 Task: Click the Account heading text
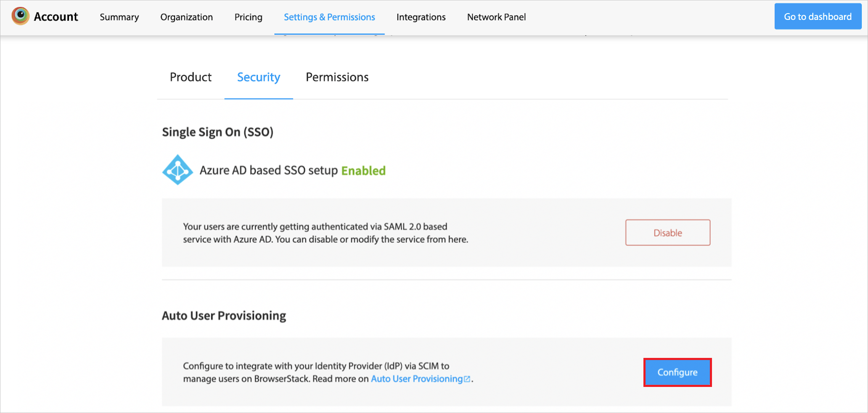pyautogui.click(x=56, y=16)
